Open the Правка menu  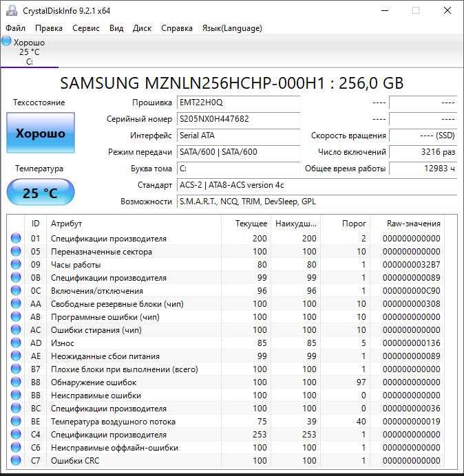49,28
